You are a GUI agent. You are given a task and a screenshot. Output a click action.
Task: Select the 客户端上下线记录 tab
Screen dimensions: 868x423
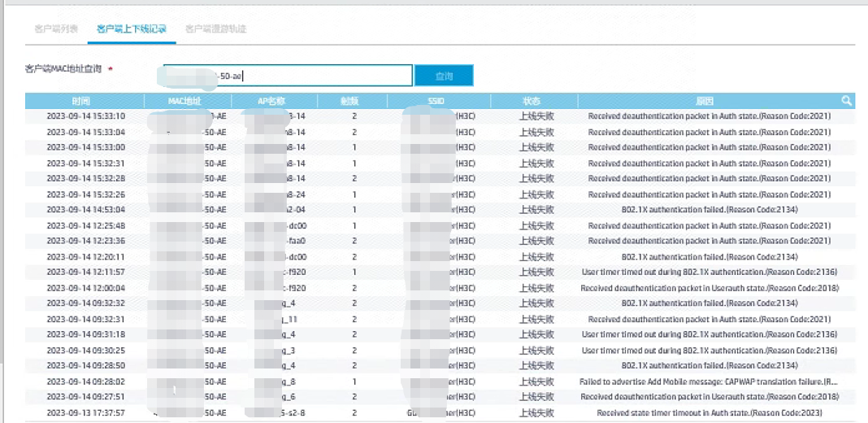coord(131,29)
